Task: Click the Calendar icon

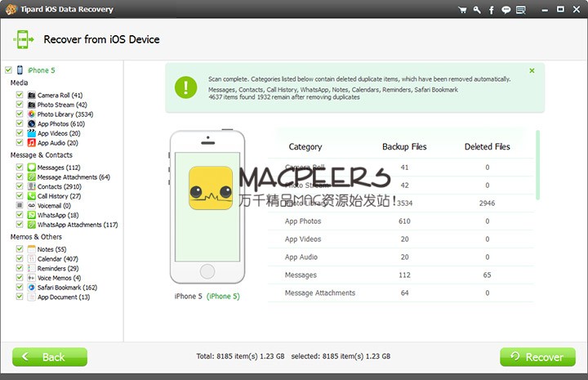Action: point(32,259)
